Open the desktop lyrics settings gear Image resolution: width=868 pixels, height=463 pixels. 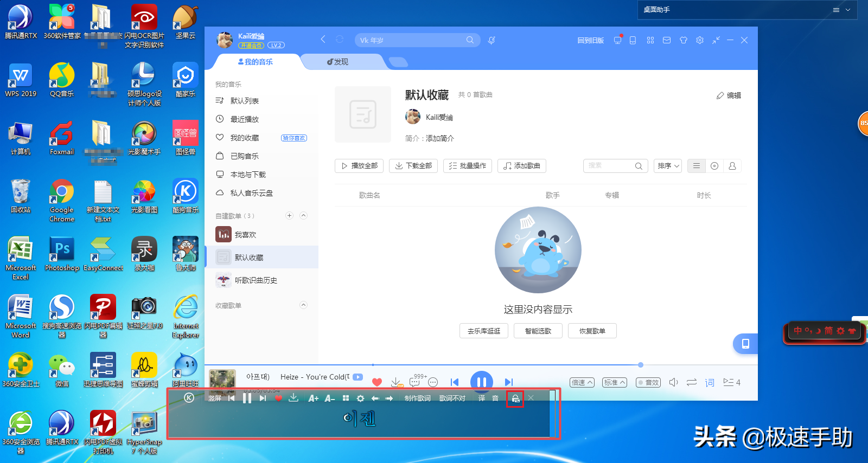[x=360, y=398]
